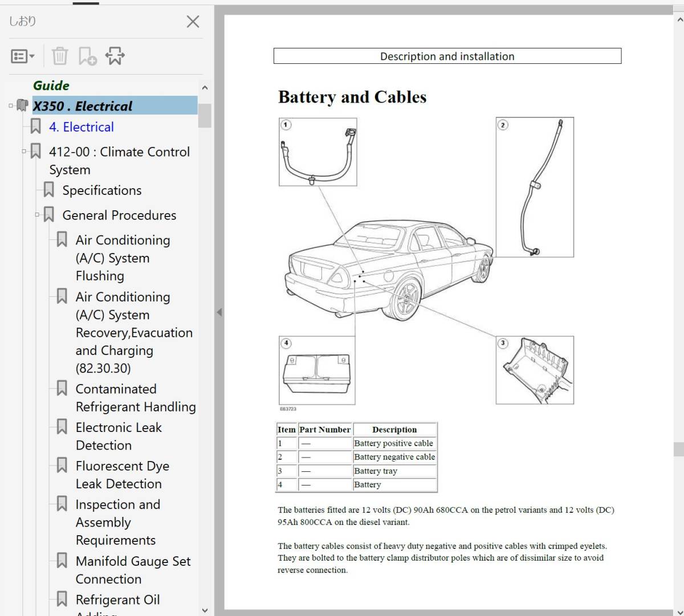
Task: Go to Contaminated Refrigerant Handling bookmark
Action: (135, 398)
